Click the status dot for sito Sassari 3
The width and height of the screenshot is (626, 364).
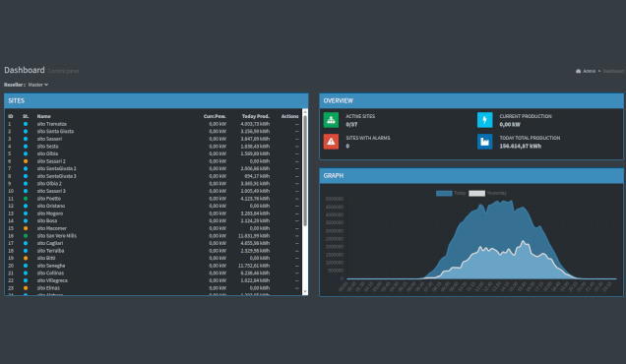coord(26,191)
